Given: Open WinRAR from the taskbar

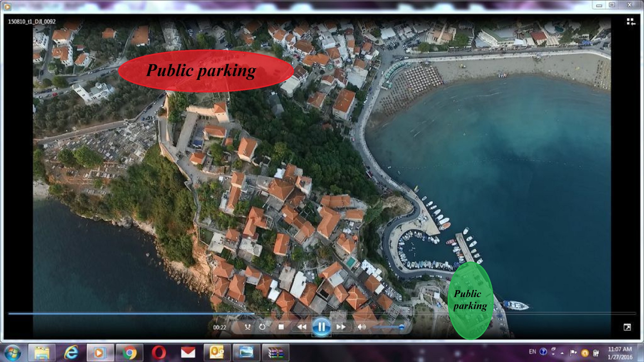Looking at the screenshot, I should 276,353.
